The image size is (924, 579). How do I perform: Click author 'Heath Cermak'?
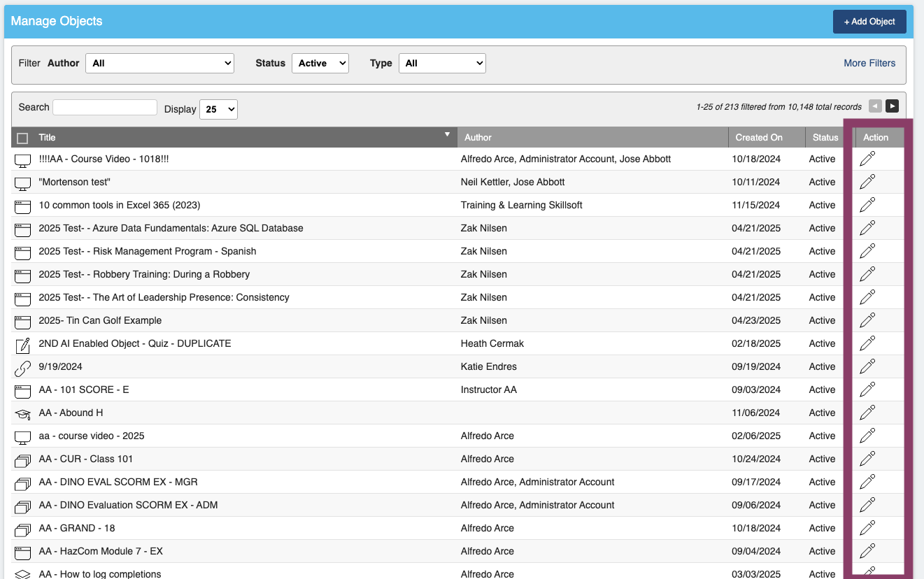(x=492, y=343)
